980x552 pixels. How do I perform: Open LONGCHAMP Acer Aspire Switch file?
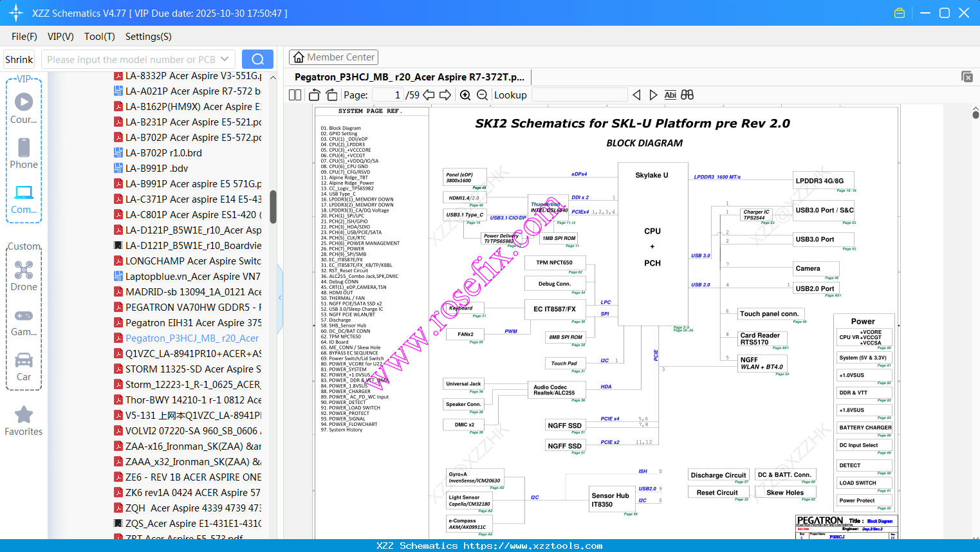click(x=188, y=261)
